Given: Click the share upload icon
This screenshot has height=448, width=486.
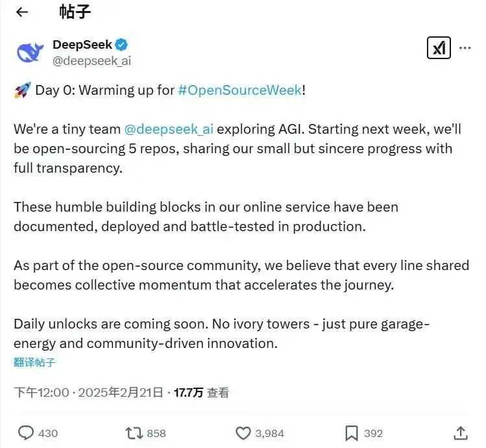Looking at the screenshot, I should pos(460,432).
